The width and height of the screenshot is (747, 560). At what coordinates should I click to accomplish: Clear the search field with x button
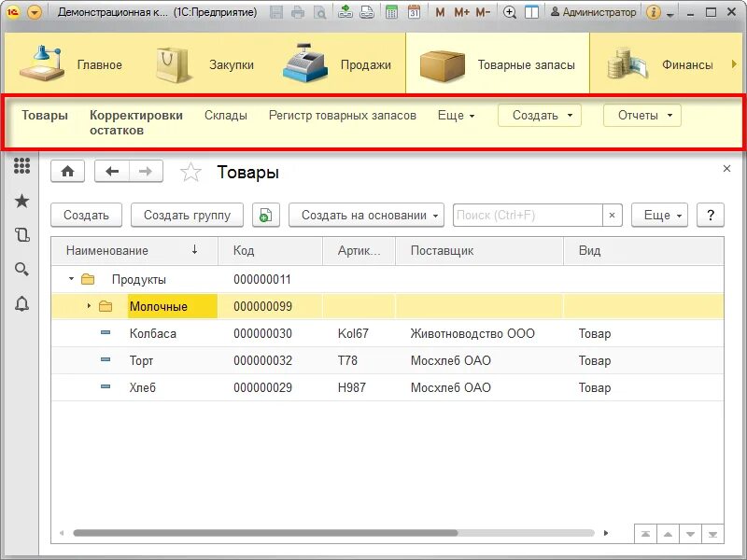pos(613,216)
